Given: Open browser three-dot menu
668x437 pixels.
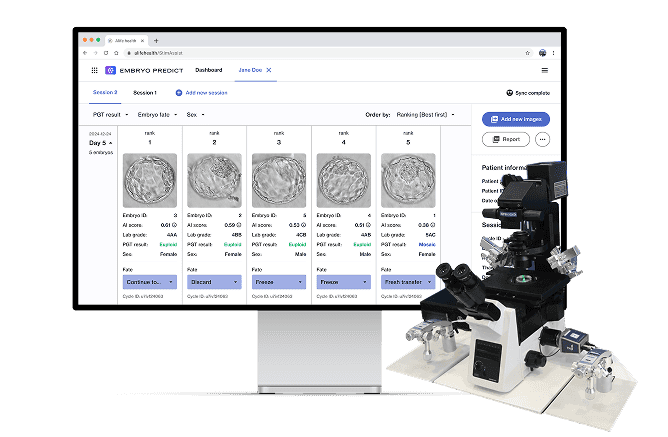Looking at the screenshot, I should 553,53.
